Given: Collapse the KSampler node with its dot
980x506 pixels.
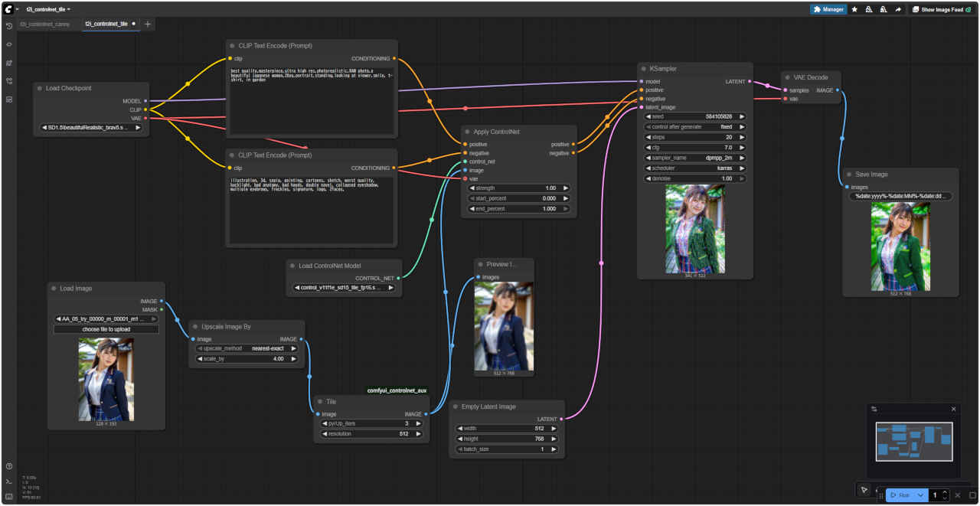Looking at the screenshot, I should pyautogui.click(x=642, y=69).
